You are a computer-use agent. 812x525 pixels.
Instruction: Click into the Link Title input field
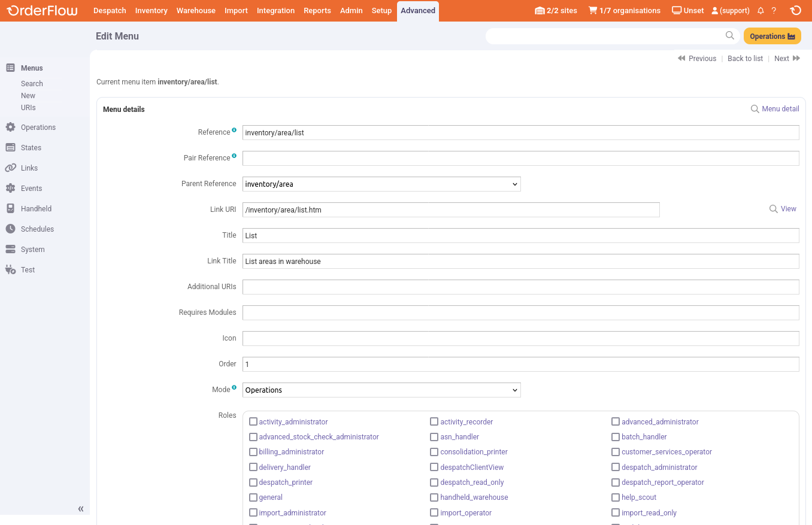coord(520,262)
